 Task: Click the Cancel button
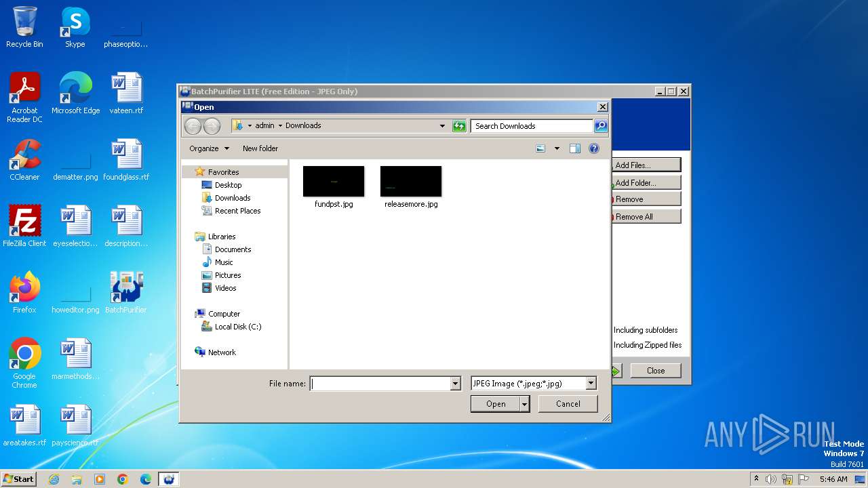568,404
